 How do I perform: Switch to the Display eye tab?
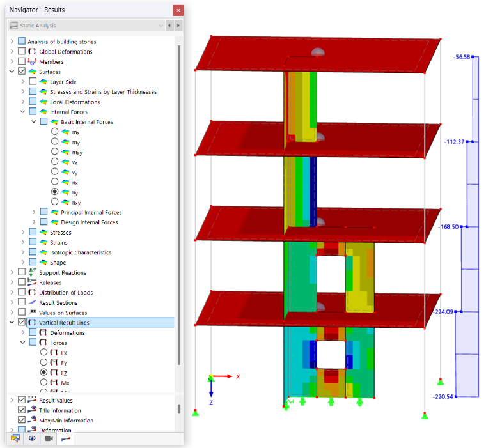tap(32, 438)
